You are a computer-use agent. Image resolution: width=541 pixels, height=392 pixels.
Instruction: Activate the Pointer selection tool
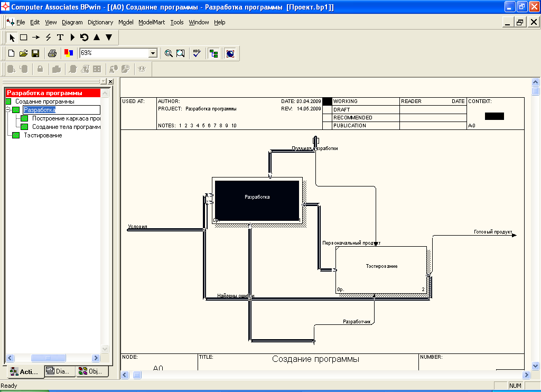pyautogui.click(x=13, y=38)
